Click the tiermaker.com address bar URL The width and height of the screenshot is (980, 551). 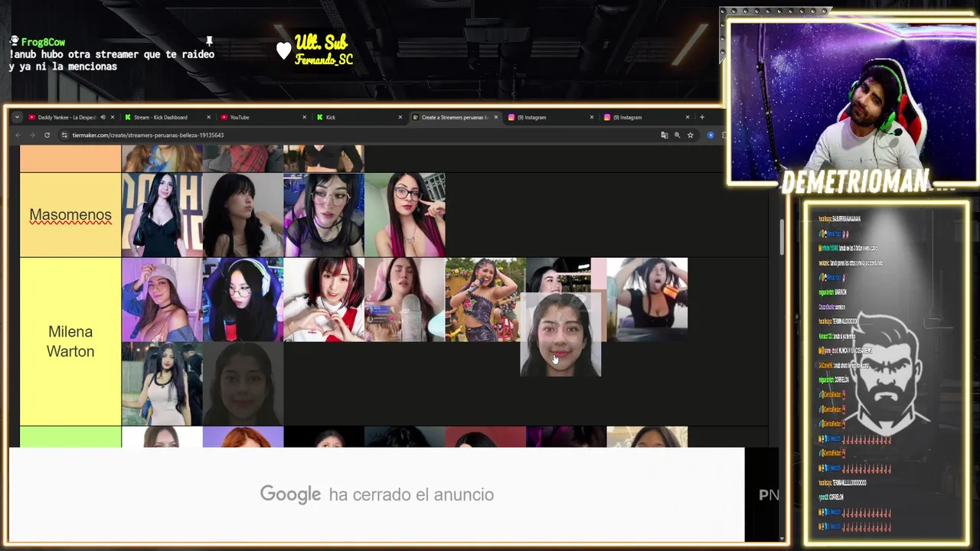coord(148,135)
